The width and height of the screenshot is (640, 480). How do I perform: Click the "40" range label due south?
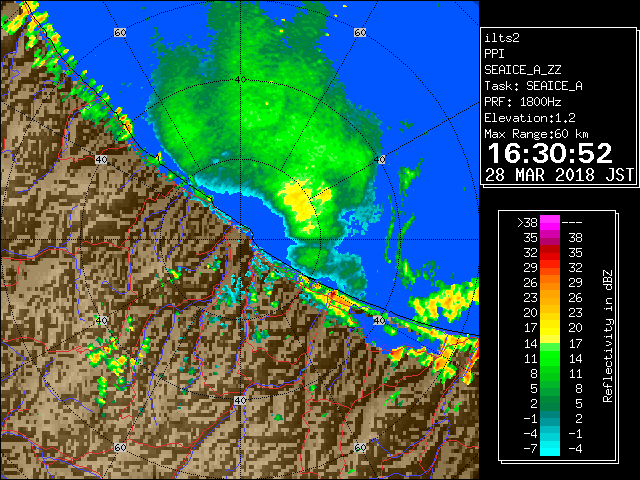(240, 400)
